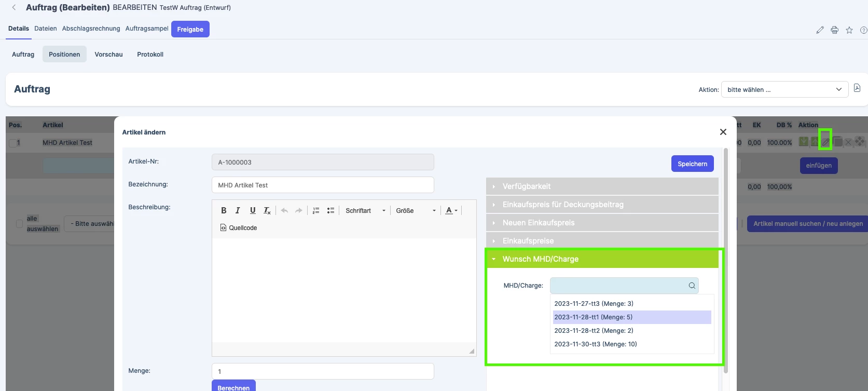Open the '- Bitte auswählen' bulk dropdown
The height and width of the screenshot is (391, 868).
click(x=89, y=224)
